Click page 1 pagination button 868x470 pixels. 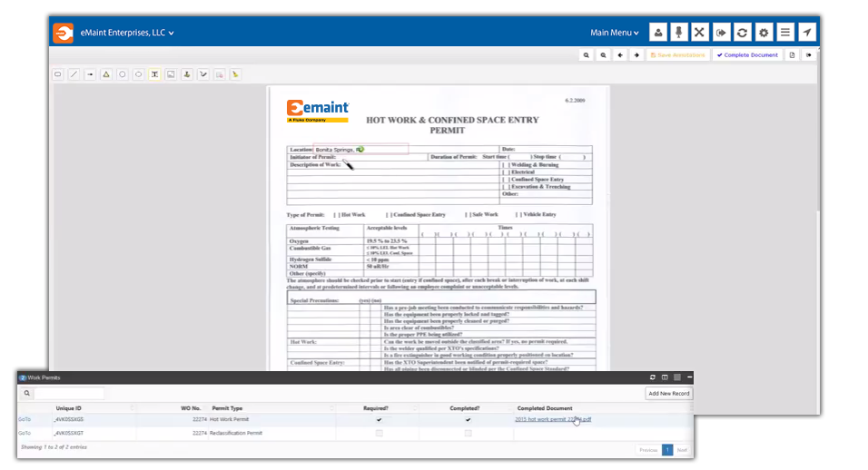[667, 449]
